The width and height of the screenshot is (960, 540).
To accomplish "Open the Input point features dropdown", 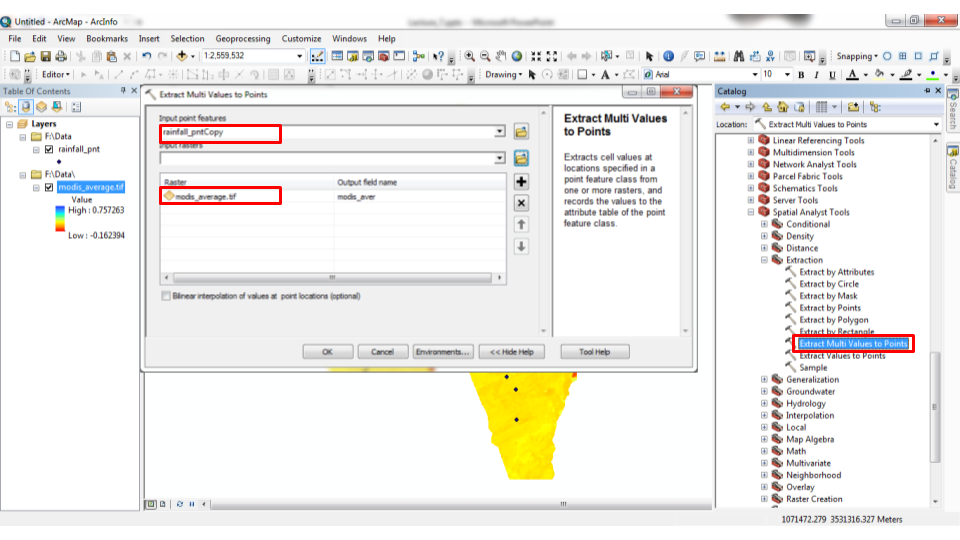I will click(500, 132).
